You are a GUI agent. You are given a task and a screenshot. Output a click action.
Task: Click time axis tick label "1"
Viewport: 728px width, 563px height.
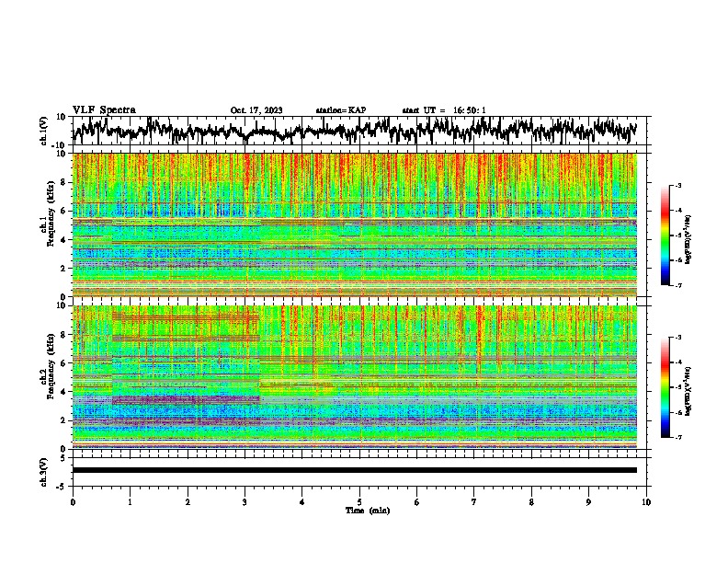click(x=130, y=502)
